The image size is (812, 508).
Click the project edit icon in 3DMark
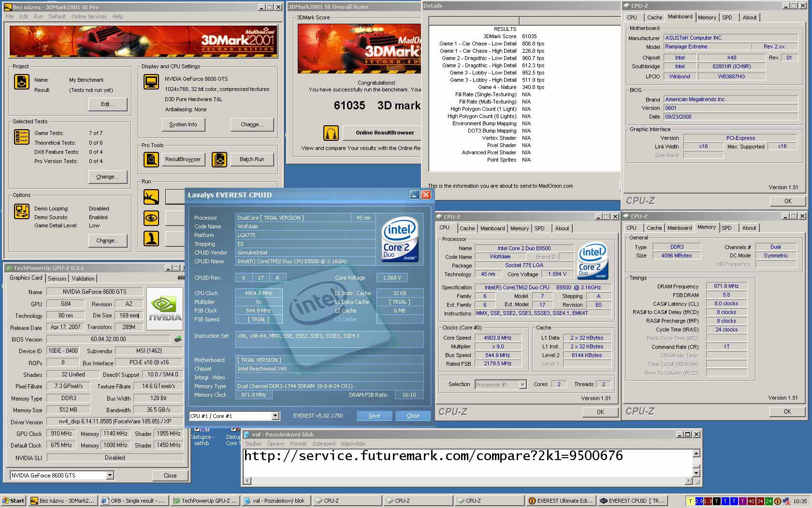(x=22, y=82)
